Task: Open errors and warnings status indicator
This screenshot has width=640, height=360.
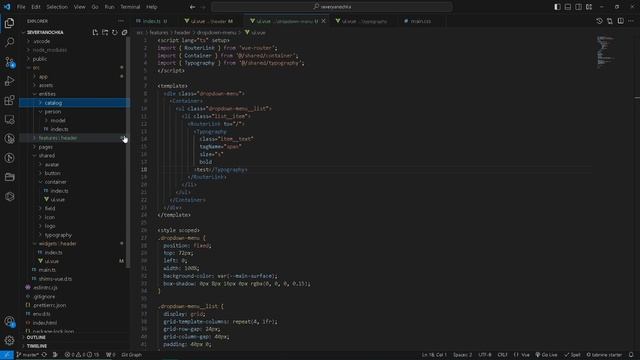Action: pos(82,355)
